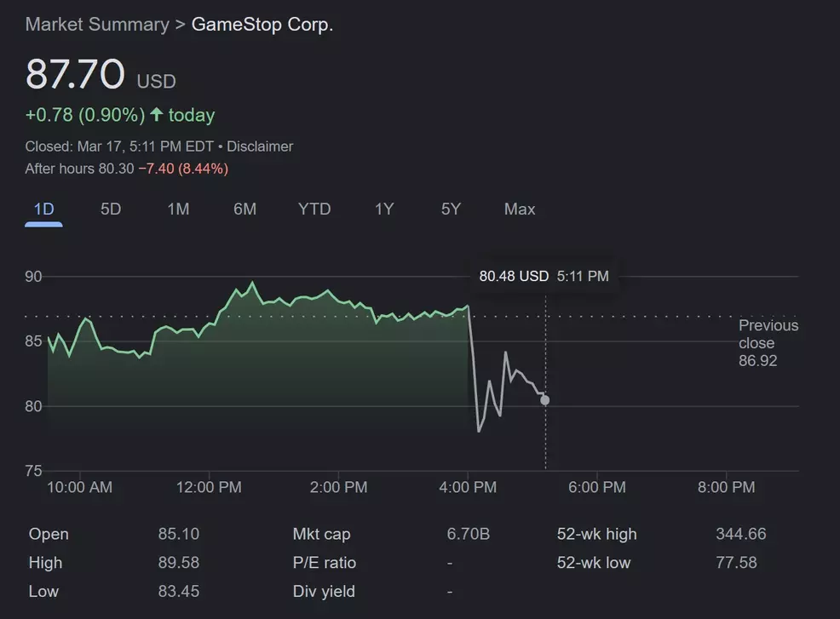Screen dimensions: 840x619
Task: Select the Max chart range
Action: (520, 209)
